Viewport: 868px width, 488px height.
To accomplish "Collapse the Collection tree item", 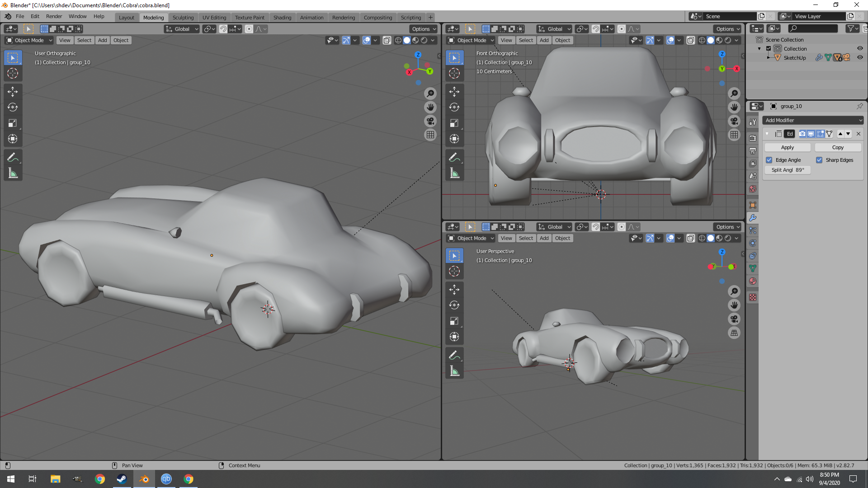I will coord(759,49).
